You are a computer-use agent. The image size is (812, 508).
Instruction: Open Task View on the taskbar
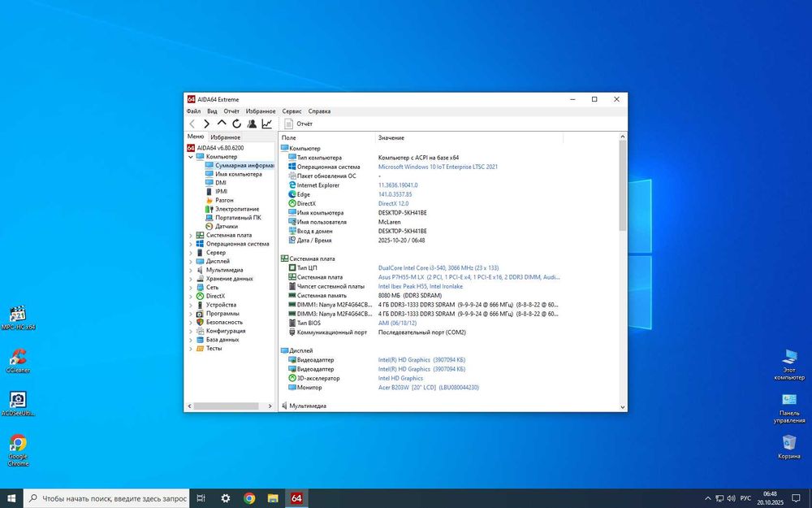click(x=201, y=498)
